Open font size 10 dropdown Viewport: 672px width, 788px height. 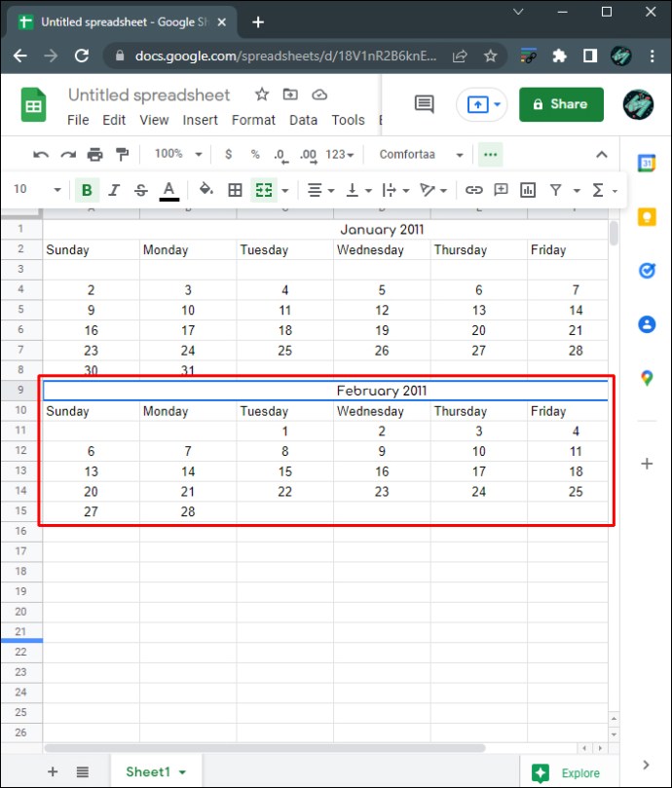[37, 190]
